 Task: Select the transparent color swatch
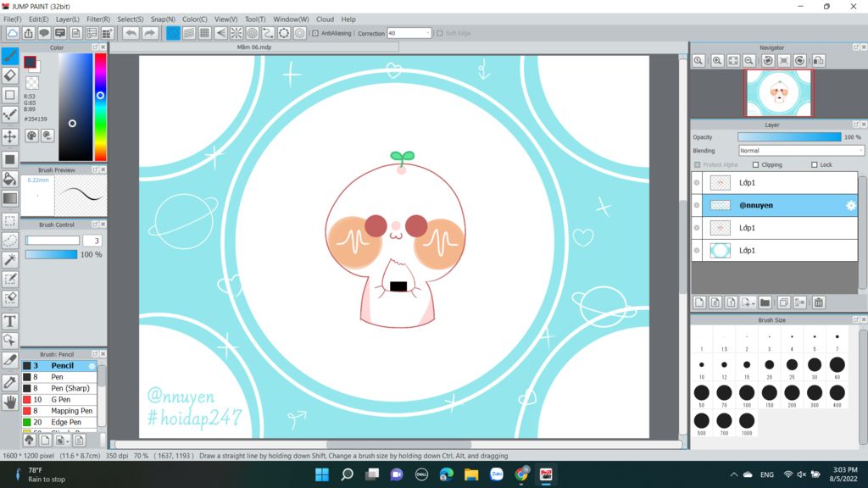(x=32, y=83)
